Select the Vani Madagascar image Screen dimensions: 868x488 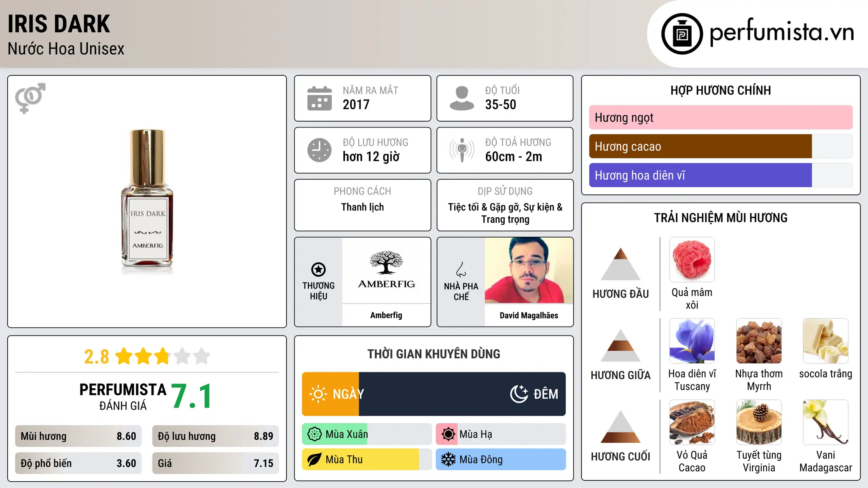click(826, 422)
